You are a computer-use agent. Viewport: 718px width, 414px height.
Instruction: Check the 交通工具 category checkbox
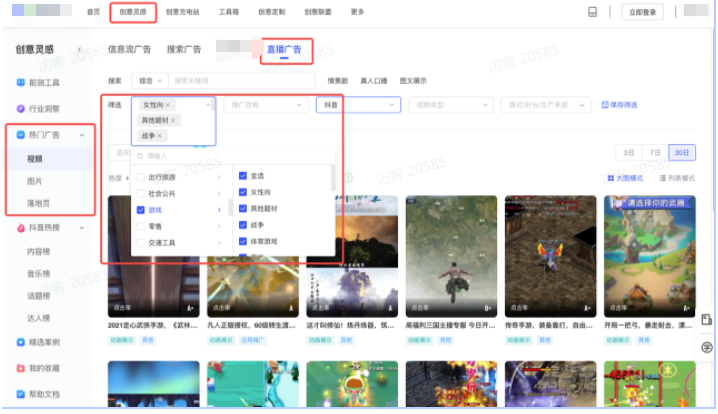tap(141, 243)
